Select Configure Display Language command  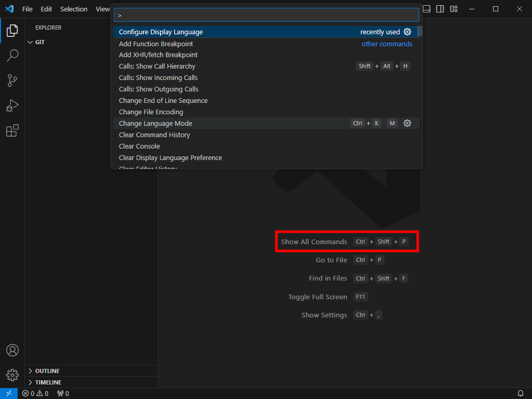click(x=267, y=32)
